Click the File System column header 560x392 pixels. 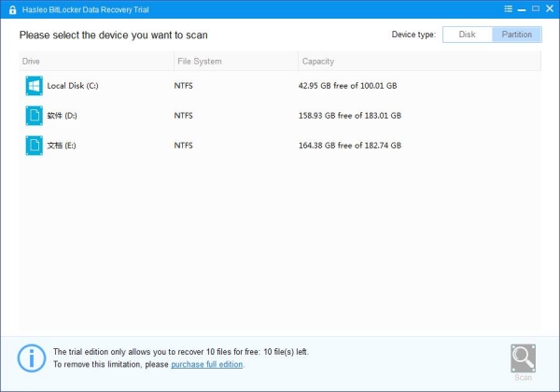[236, 61]
